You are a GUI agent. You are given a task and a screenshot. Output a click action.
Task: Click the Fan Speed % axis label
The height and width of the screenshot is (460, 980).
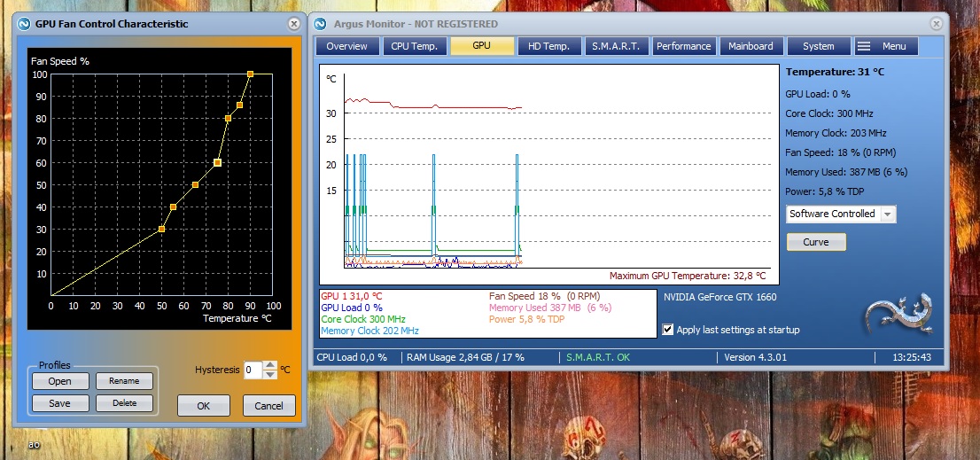60,61
